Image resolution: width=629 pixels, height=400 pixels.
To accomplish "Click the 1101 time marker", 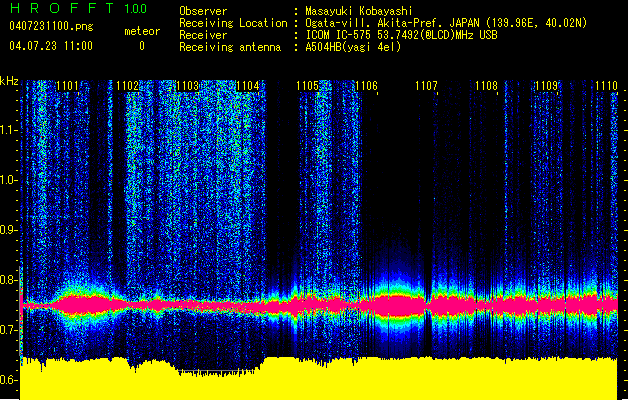I will pyautogui.click(x=67, y=86).
